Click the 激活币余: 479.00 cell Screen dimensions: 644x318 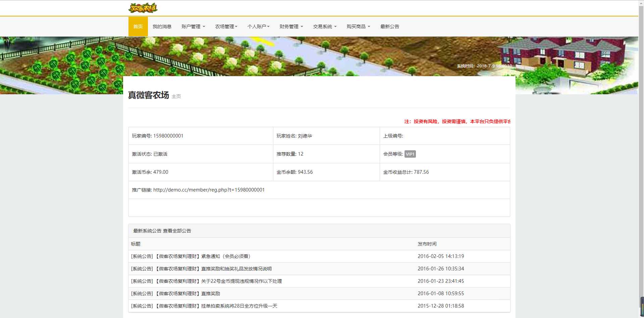(x=201, y=172)
